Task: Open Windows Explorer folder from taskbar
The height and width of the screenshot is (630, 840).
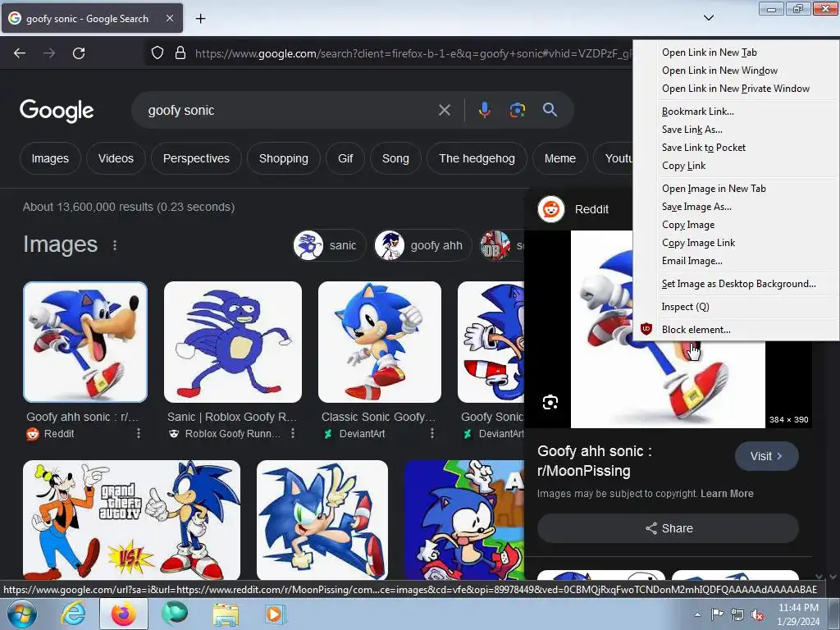Action: point(226,614)
